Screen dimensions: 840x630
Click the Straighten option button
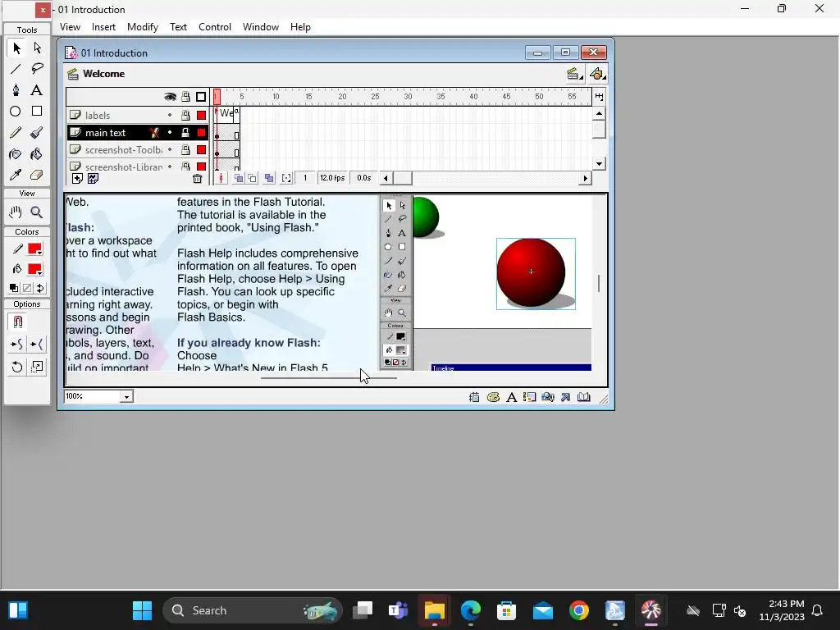pyautogui.click(x=36, y=345)
